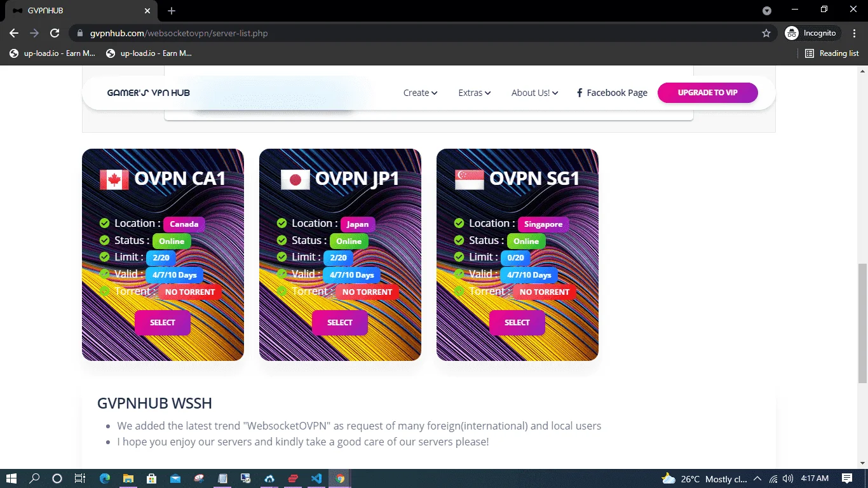Image resolution: width=868 pixels, height=488 pixels.
Task: Click the Canada location badge
Action: 184,224
